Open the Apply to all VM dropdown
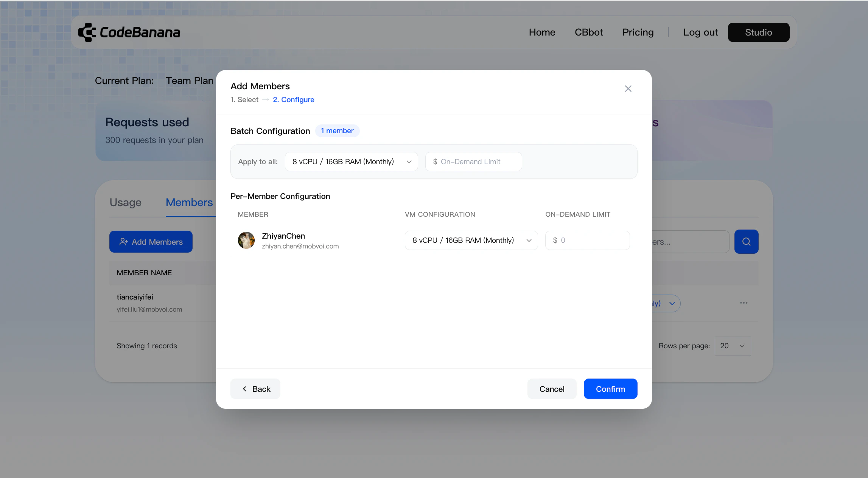Screen dimensions: 868x478 tap(351, 162)
